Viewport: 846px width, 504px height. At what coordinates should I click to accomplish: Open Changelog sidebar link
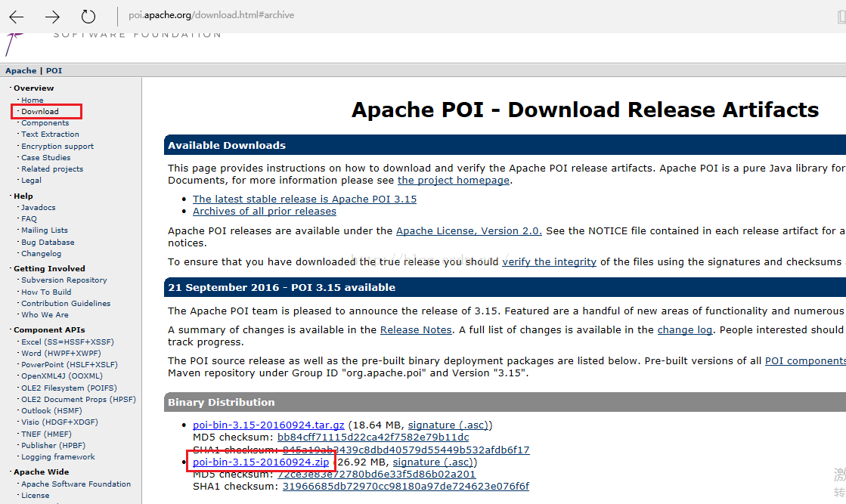41,254
